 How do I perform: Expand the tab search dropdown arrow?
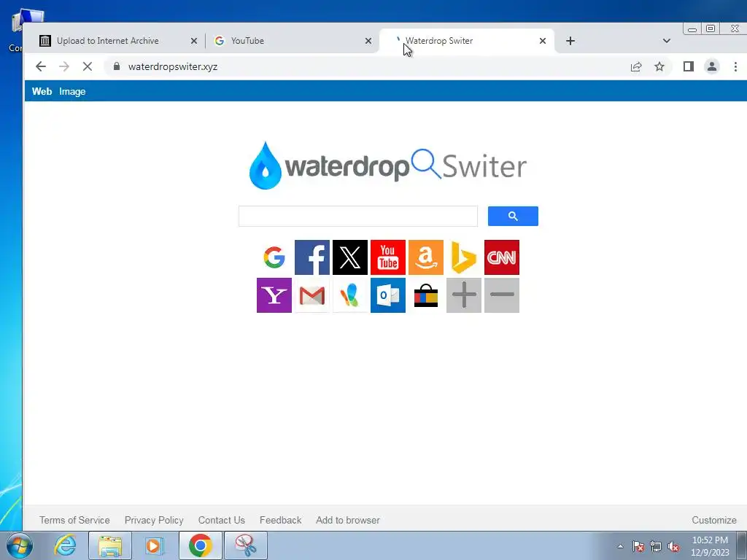click(x=667, y=41)
